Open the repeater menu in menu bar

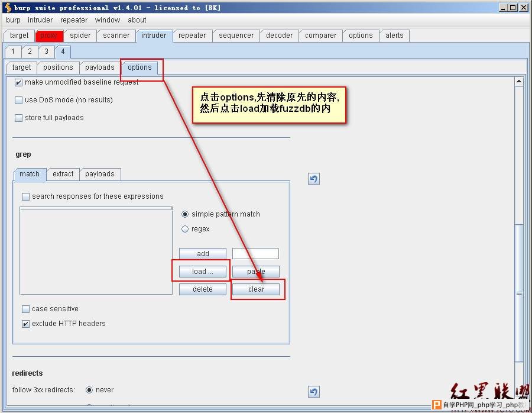tap(74, 20)
